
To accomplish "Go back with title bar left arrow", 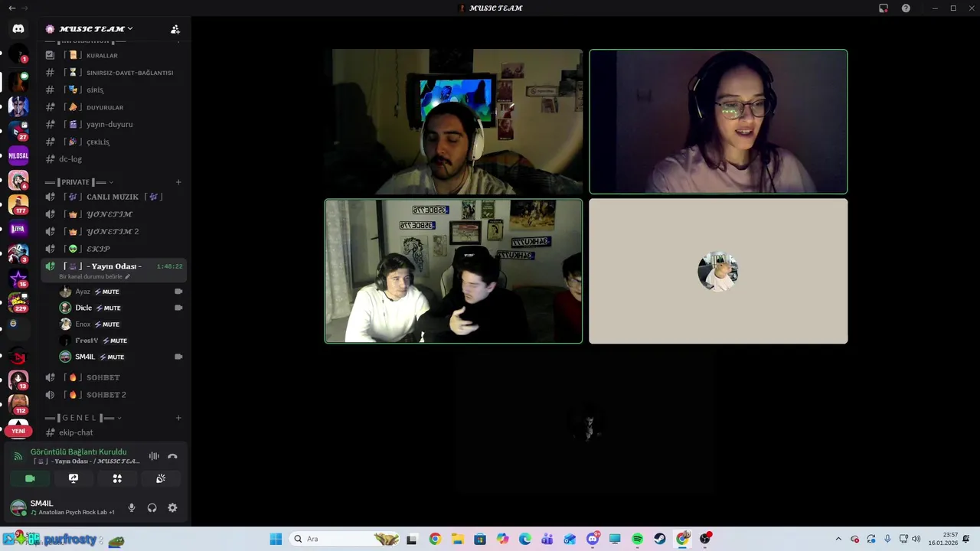I will click(x=11, y=8).
